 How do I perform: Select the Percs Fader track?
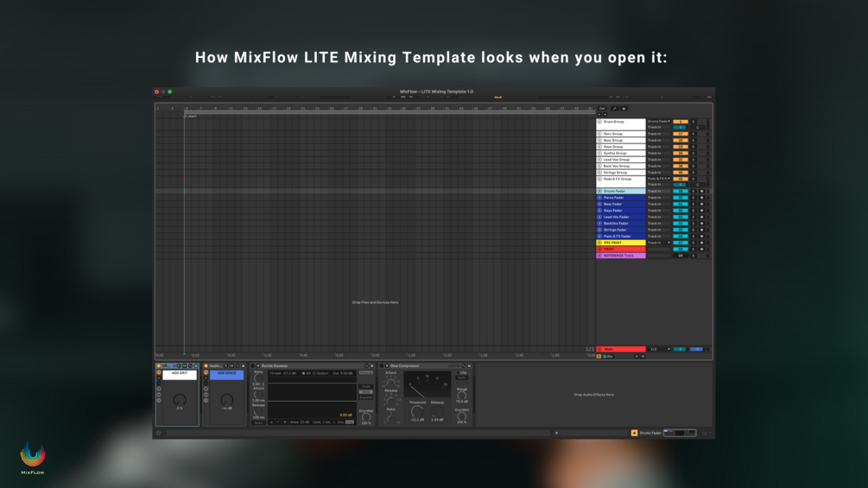(621, 198)
